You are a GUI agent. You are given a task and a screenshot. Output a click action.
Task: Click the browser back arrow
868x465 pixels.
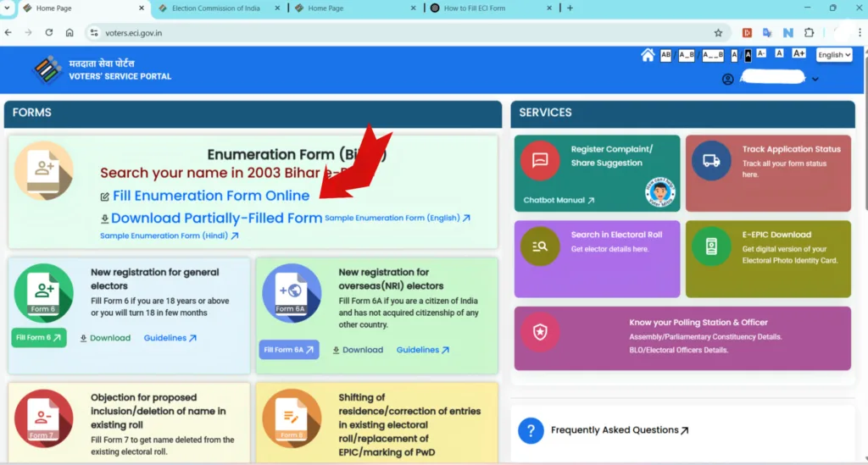8,33
